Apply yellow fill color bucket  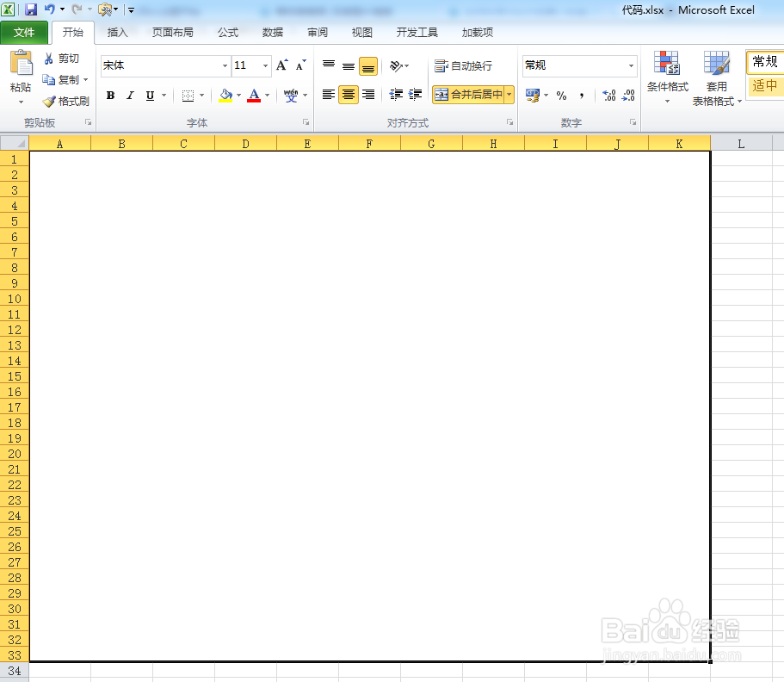click(x=225, y=95)
